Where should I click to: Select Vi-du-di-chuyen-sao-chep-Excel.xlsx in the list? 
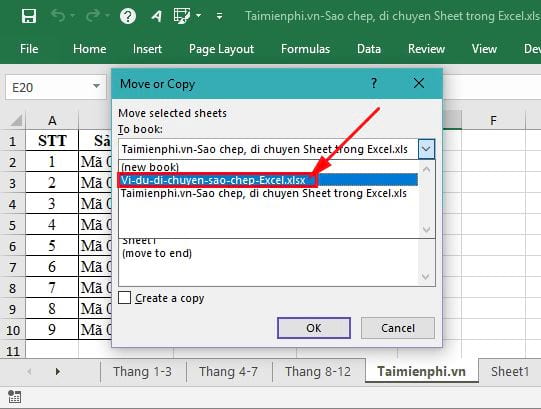pos(269,180)
